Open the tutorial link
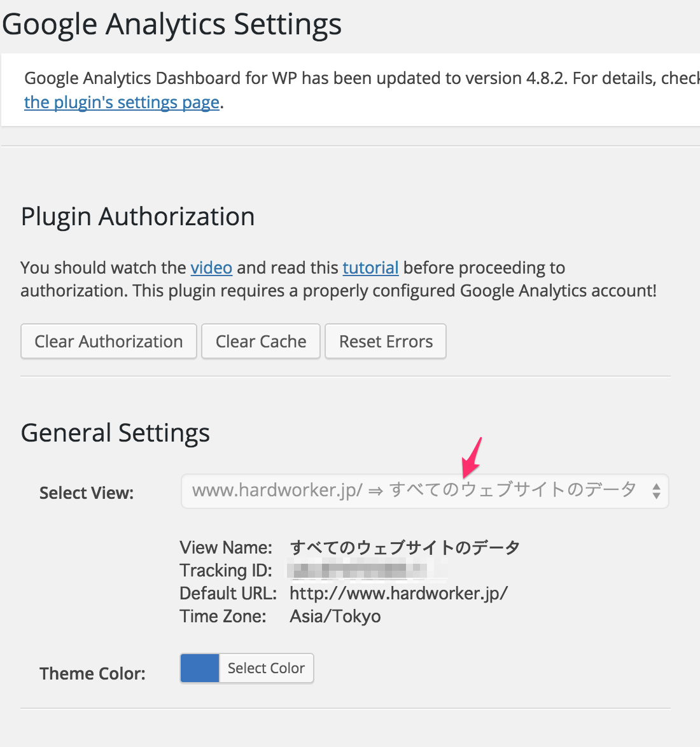Image resolution: width=700 pixels, height=747 pixels. click(x=371, y=268)
